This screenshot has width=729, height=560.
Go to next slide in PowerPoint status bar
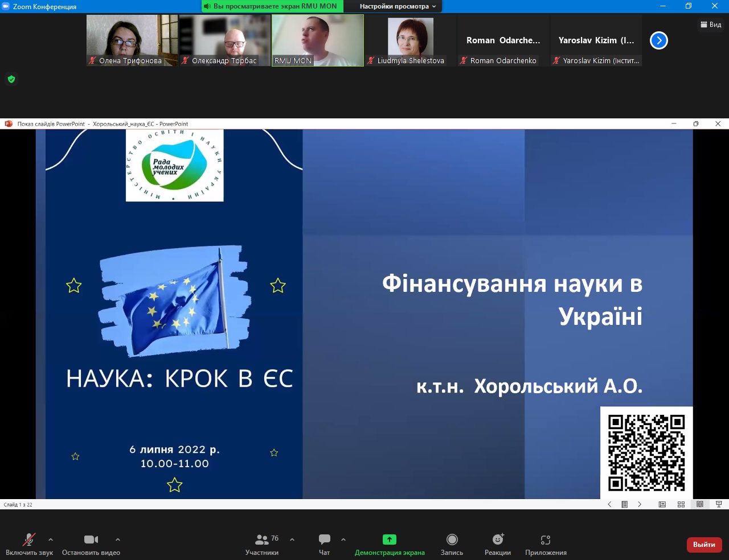point(640,504)
